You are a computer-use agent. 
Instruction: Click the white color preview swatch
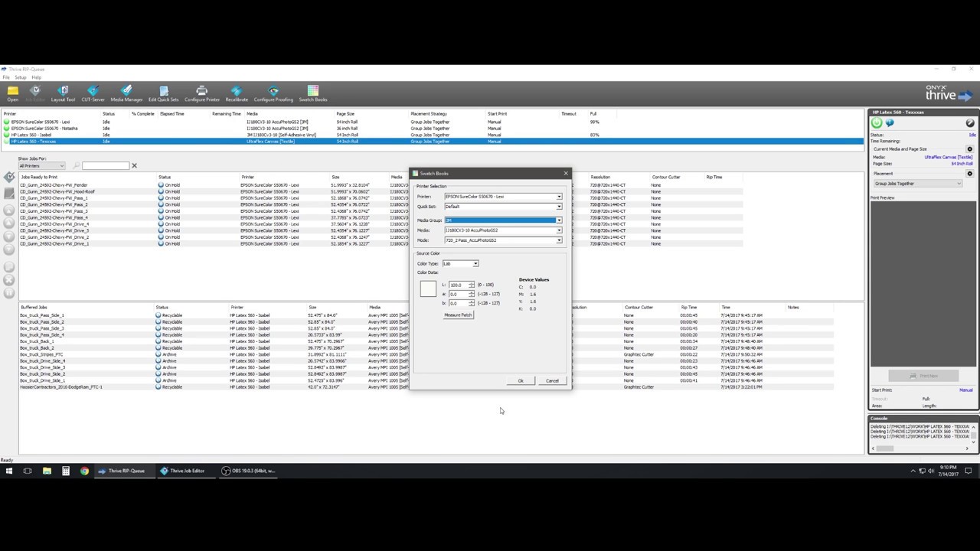[428, 289]
